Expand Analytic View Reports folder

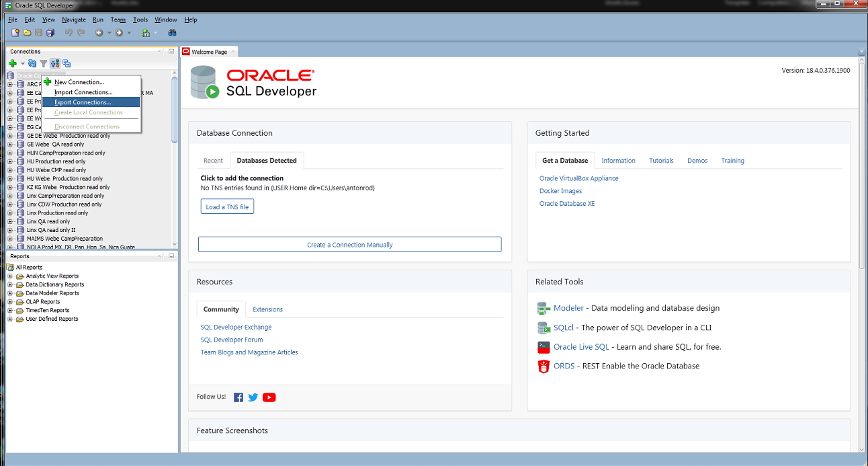pyautogui.click(x=11, y=276)
